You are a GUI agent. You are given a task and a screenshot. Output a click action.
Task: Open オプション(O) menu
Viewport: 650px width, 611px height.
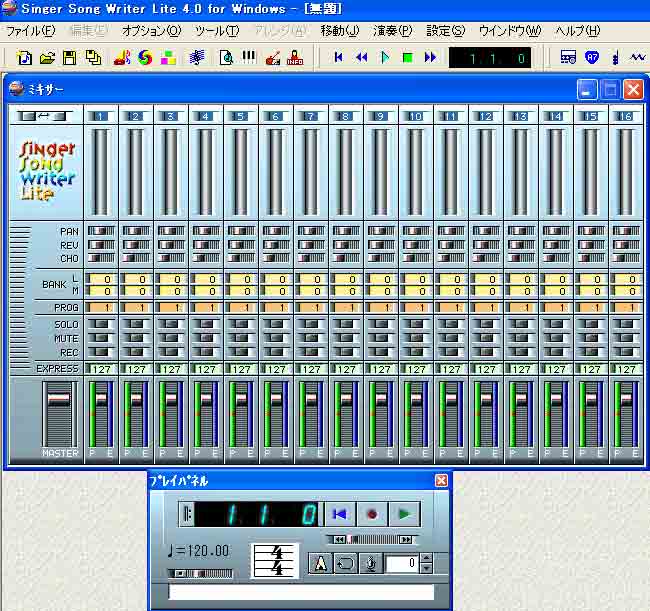point(151,31)
